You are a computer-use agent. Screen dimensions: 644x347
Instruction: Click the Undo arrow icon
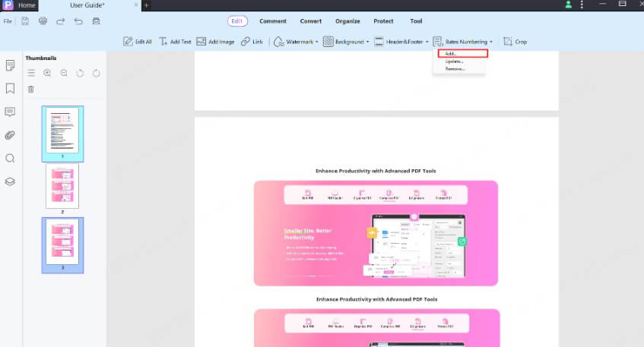click(x=78, y=21)
